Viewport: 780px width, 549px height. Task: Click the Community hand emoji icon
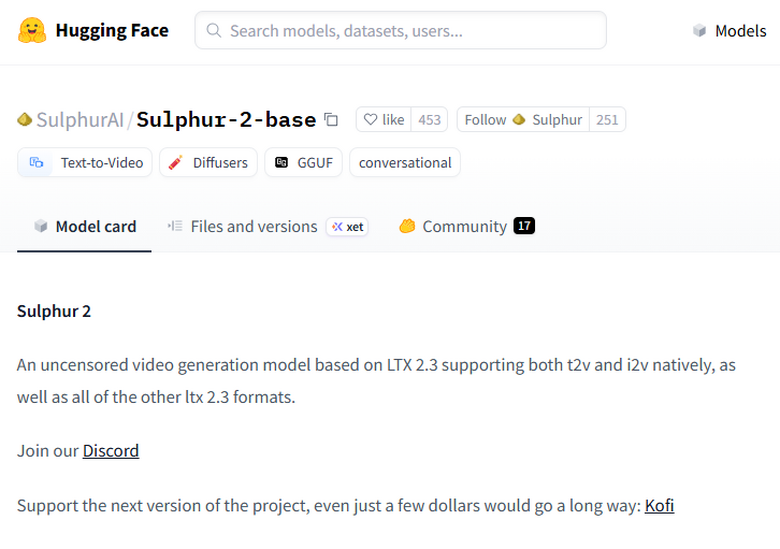(407, 226)
